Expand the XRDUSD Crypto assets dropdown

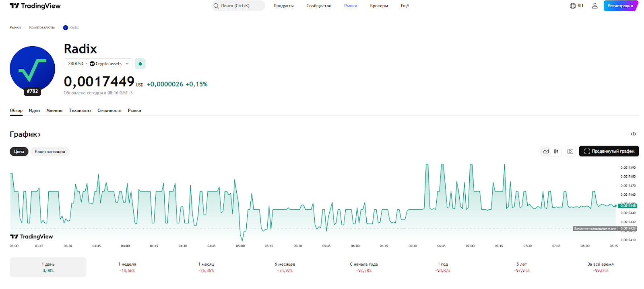[98, 64]
